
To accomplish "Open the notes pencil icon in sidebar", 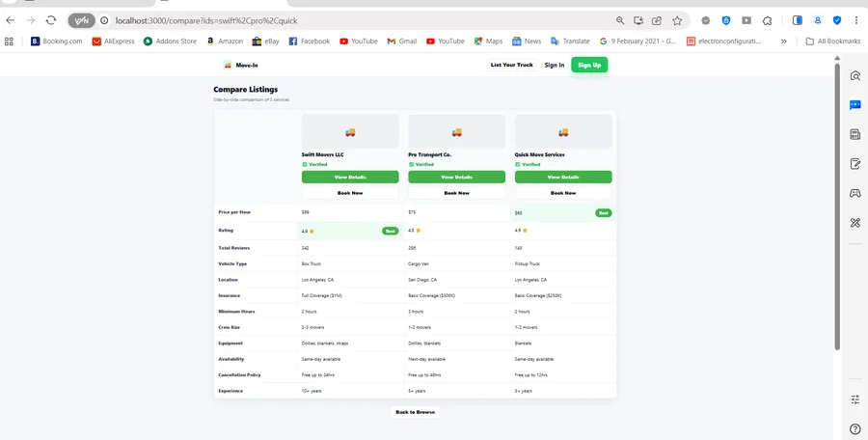I will click(x=855, y=163).
